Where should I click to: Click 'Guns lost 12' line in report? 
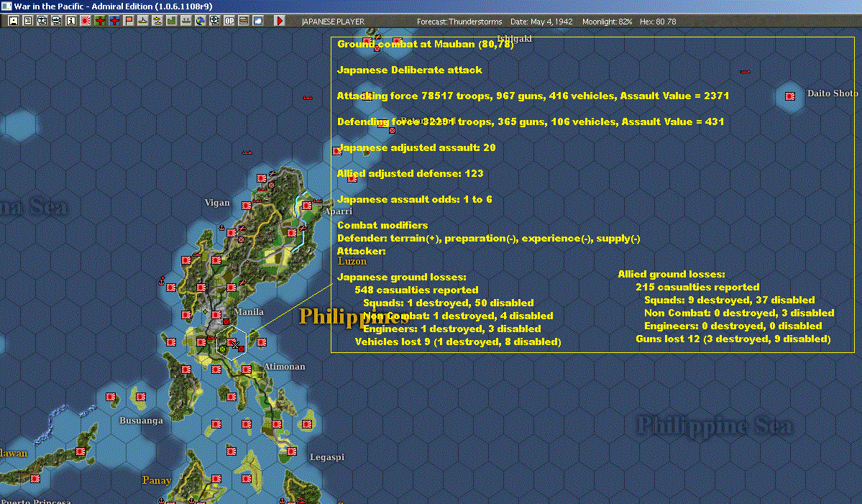tap(733, 339)
